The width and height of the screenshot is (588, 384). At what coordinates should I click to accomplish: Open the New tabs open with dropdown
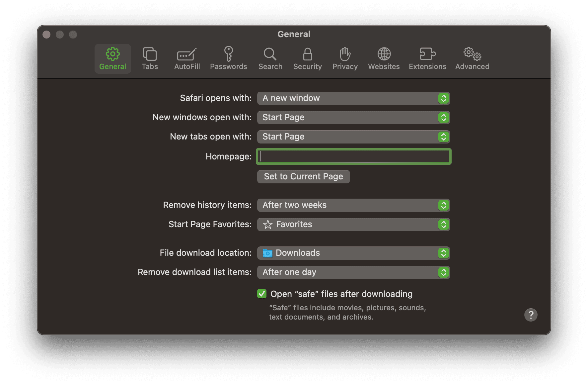(353, 137)
